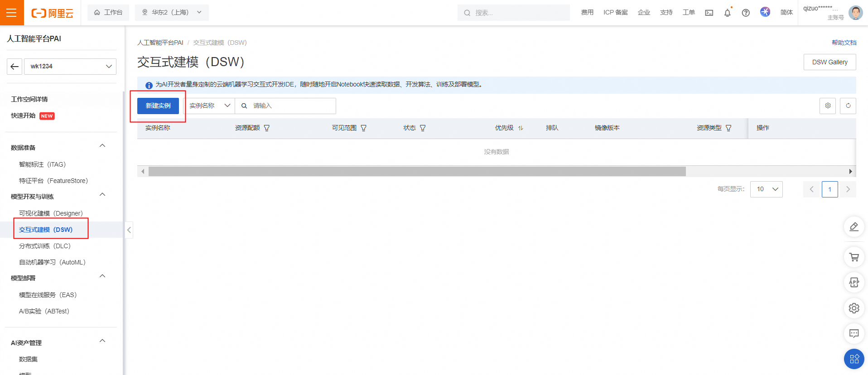Image resolution: width=868 pixels, height=375 pixels.
Task: Open 特征平台 (FeatureStore)
Action: coord(53,181)
